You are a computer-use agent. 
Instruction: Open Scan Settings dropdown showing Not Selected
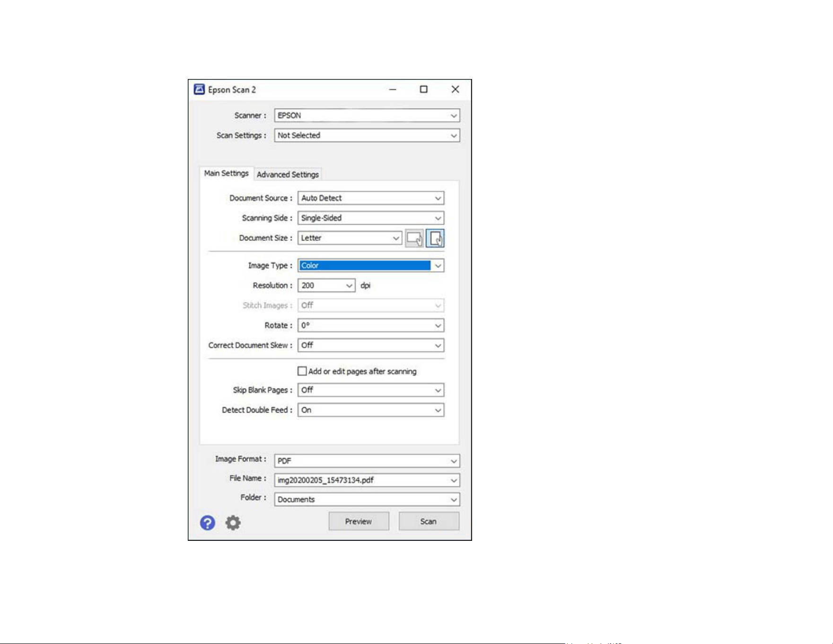(367, 135)
